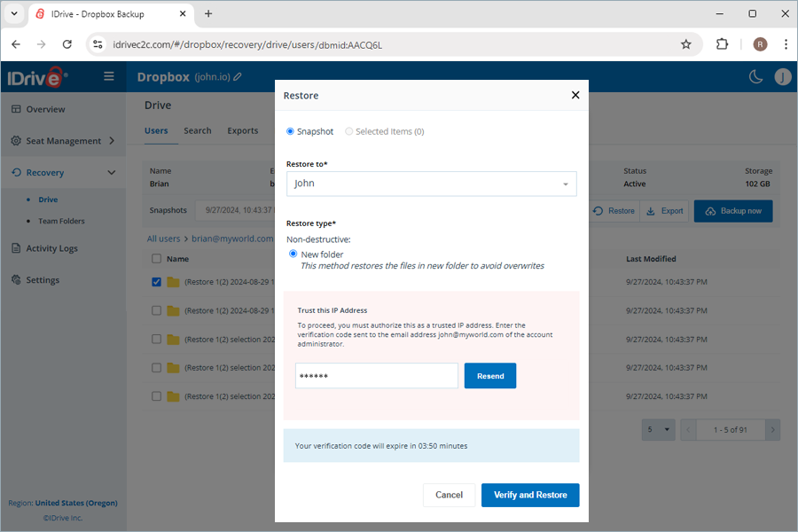Reload the browser page
The image size is (798, 532).
tap(67, 44)
